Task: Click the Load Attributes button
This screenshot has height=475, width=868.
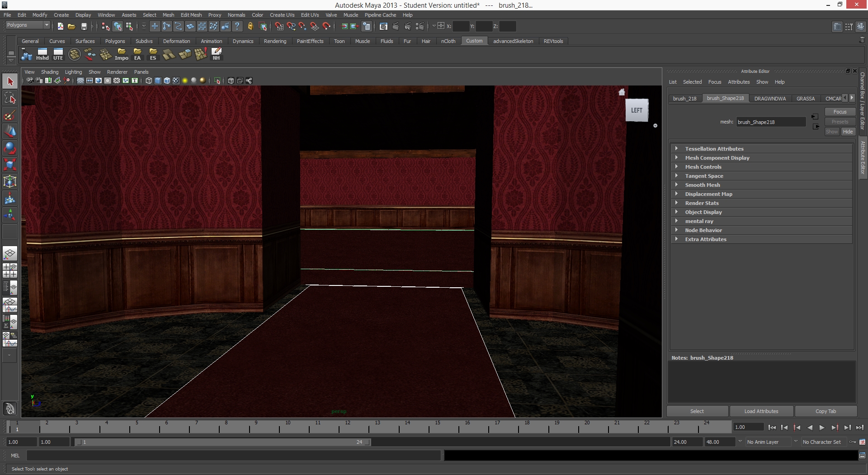Action: coord(761,411)
